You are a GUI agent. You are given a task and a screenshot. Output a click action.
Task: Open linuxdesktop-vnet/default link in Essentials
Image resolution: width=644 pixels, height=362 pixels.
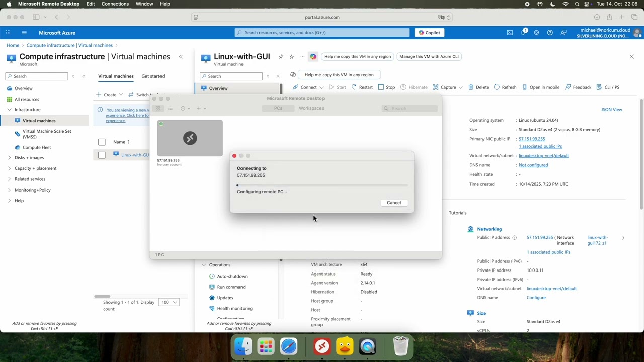[x=543, y=156]
